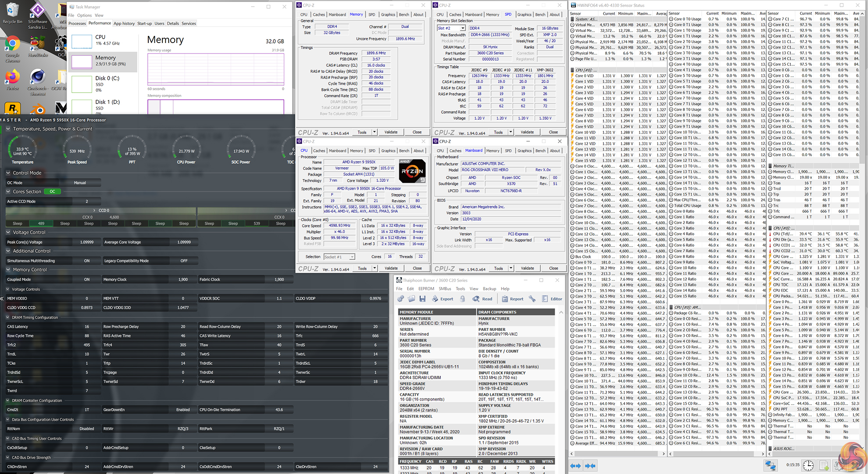Image resolution: width=868 pixels, height=474 pixels.
Task: Click the HWiNFO network monitors icon
Action: point(770,465)
